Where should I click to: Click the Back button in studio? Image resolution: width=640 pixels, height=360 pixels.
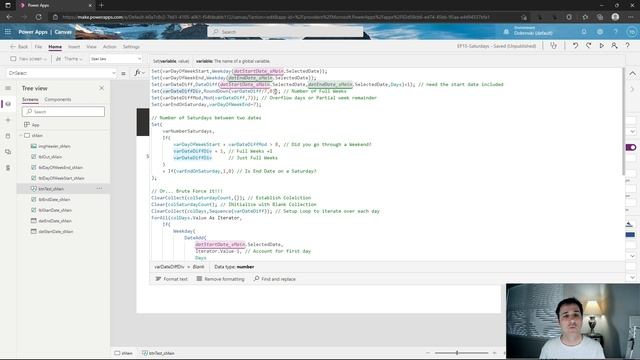click(19, 47)
